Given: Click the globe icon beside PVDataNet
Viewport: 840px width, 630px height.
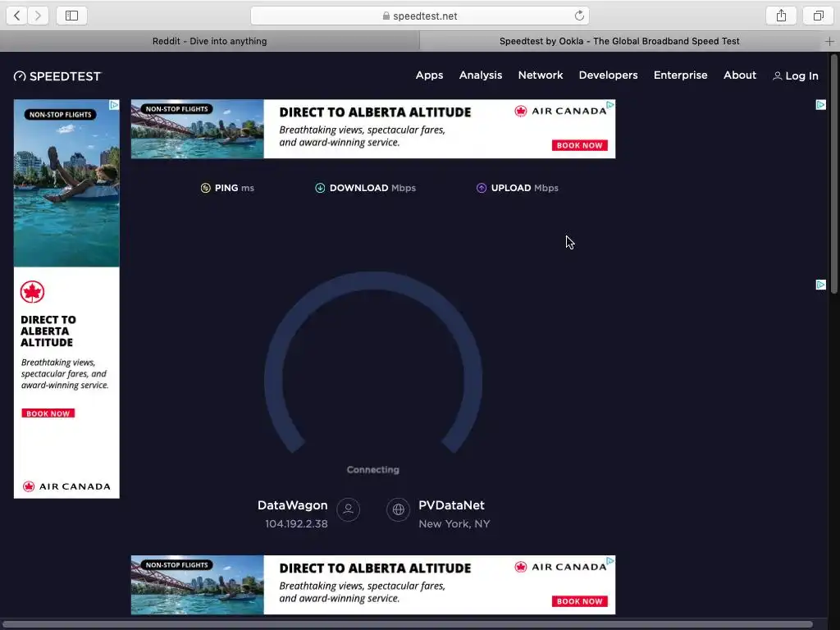Looking at the screenshot, I should (398, 509).
